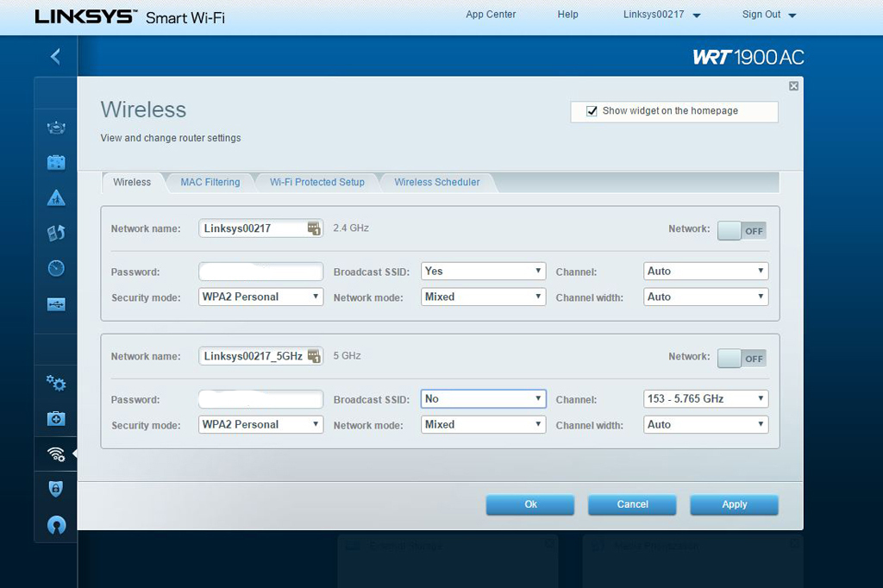This screenshot has width=883, height=588.
Task: Open 5 GHz Channel width dropdown
Action: click(x=705, y=425)
